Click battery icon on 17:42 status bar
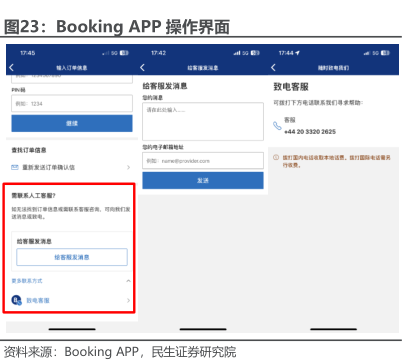 click(x=255, y=53)
